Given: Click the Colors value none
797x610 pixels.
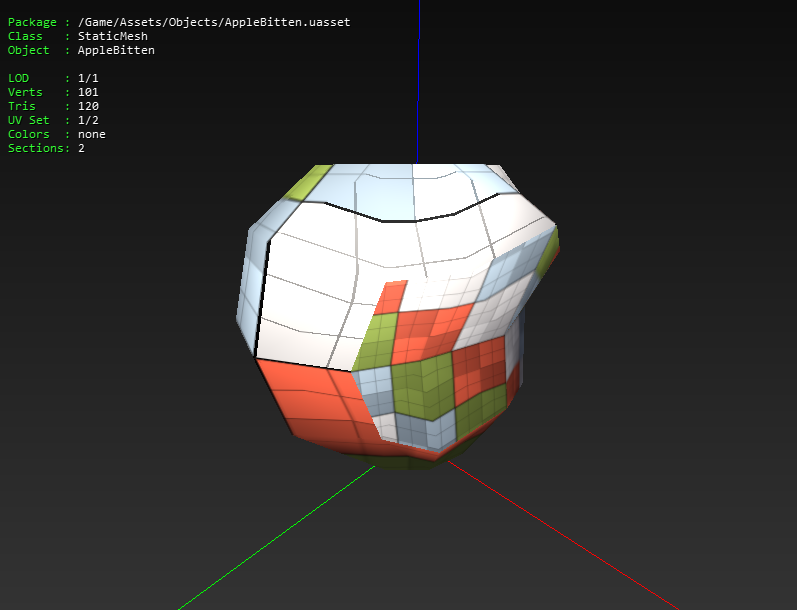Looking at the screenshot, I should tap(91, 134).
